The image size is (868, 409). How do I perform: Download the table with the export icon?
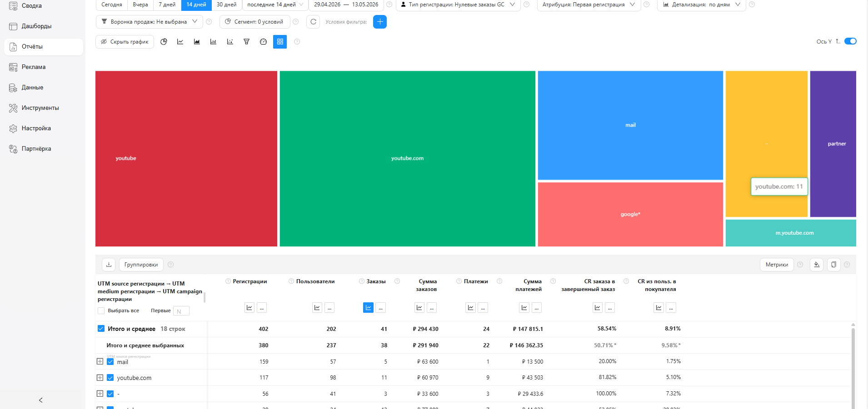pos(109,265)
